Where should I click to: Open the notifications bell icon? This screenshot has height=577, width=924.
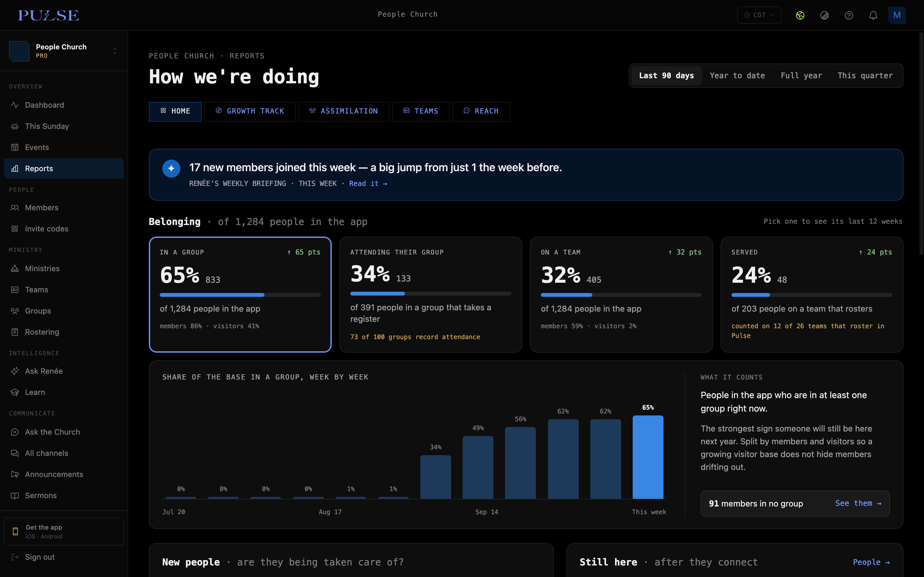873,15
